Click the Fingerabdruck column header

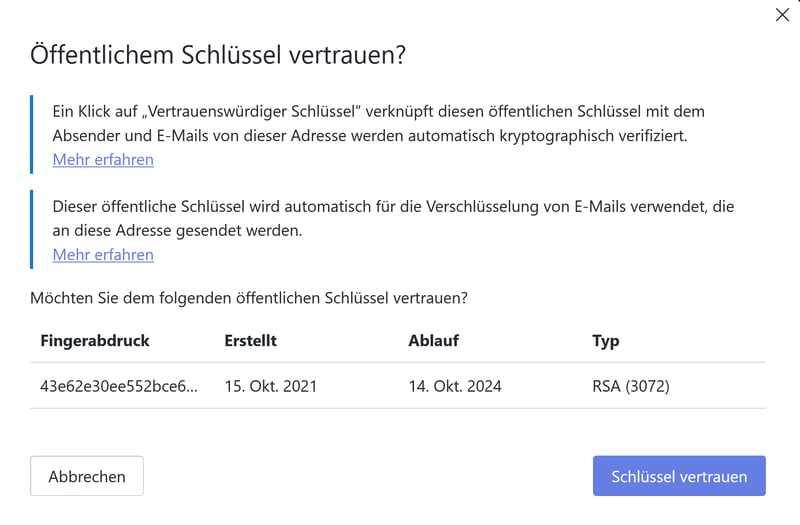point(95,341)
